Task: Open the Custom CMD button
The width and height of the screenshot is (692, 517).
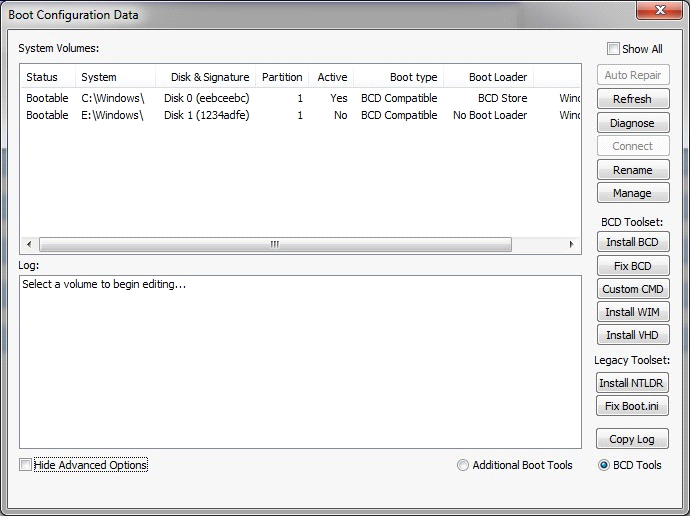Action: click(x=633, y=289)
